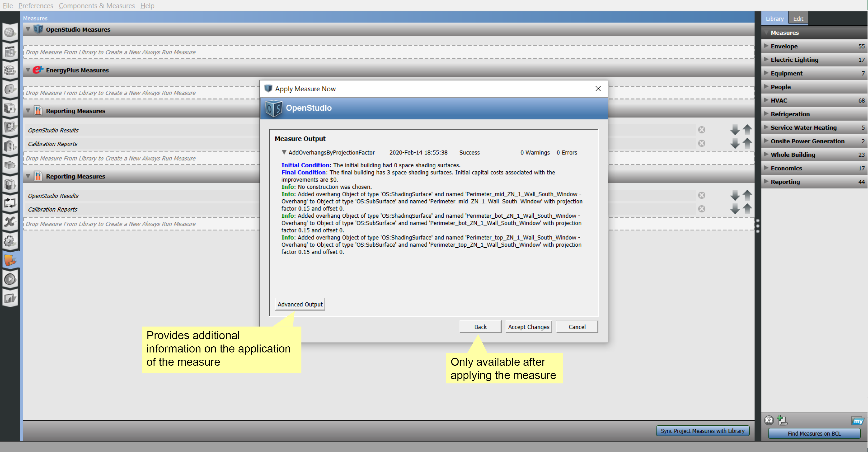868x452 pixels.
Task: Expand the HVAC library category
Action: tap(766, 100)
